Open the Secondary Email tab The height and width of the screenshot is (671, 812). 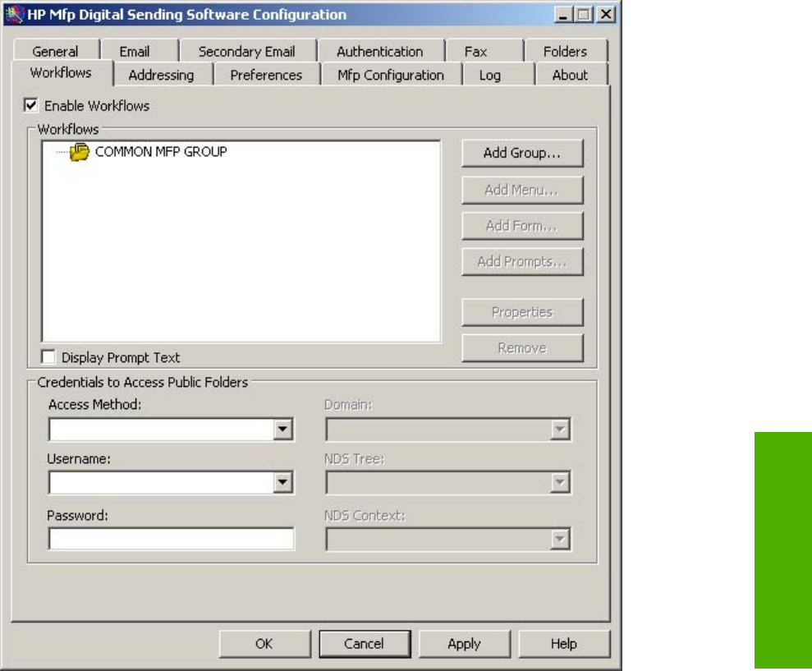pos(247,51)
